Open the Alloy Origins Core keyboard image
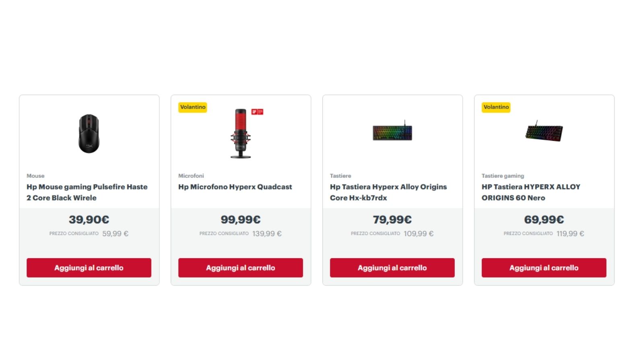The height and width of the screenshot is (362, 644). click(x=392, y=131)
